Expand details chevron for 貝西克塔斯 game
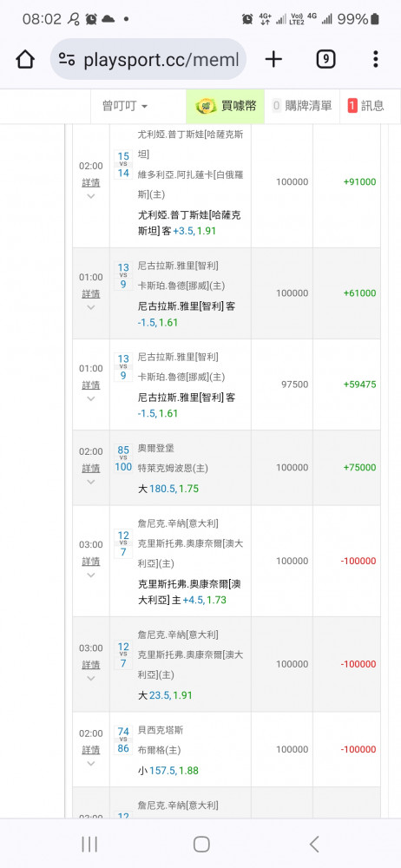Viewport: 401px width, 868px height. tap(91, 764)
